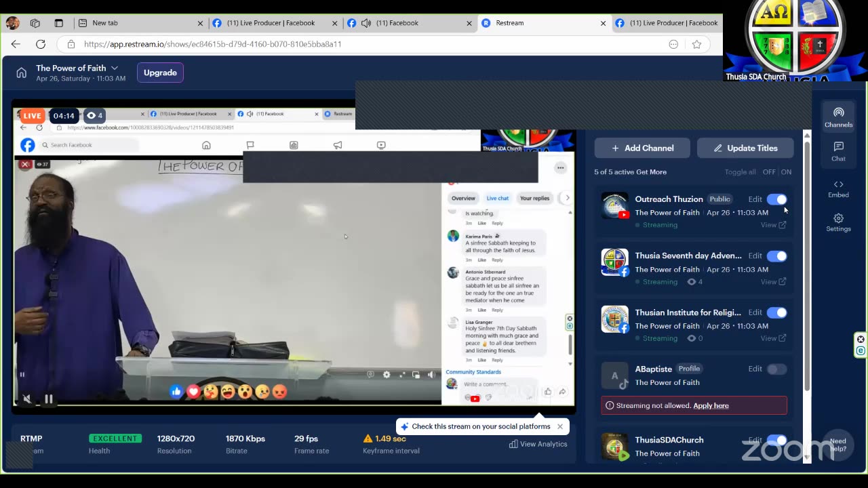The image size is (868, 488).
Task: Expand more tabs arrow in Facebook chat
Action: [x=567, y=198]
